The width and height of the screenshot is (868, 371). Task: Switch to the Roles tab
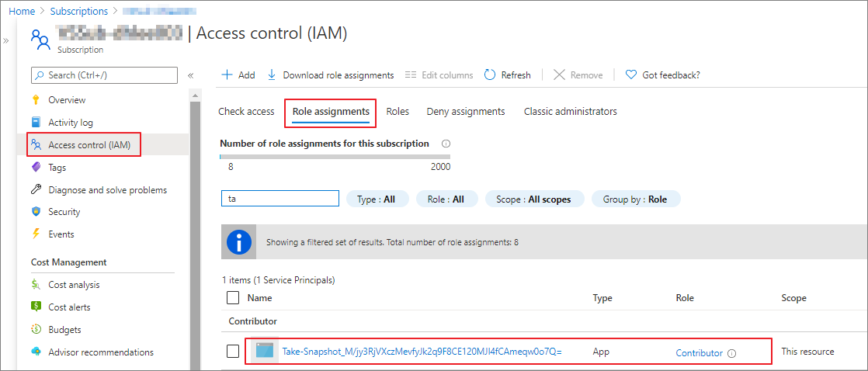click(398, 111)
